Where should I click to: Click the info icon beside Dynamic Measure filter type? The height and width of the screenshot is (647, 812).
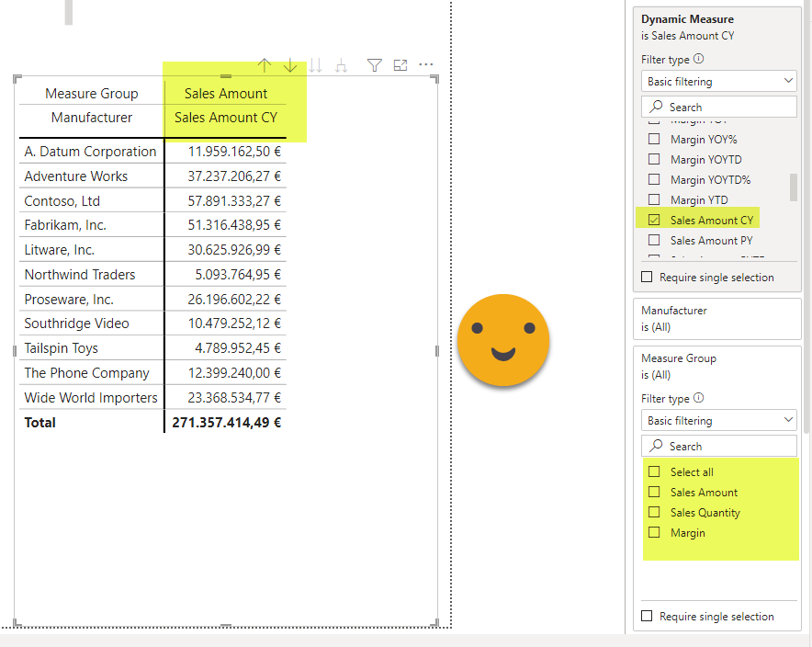click(x=699, y=60)
